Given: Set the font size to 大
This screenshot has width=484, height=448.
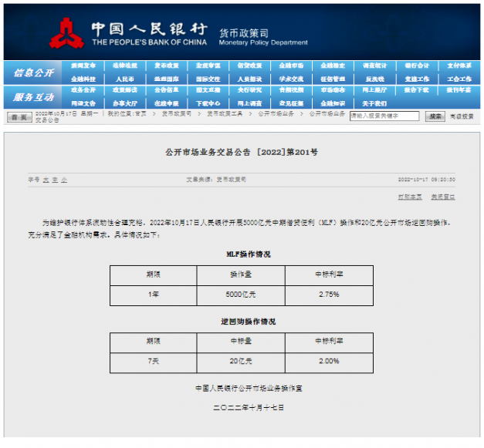Looking at the screenshot, I should (x=46, y=180).
